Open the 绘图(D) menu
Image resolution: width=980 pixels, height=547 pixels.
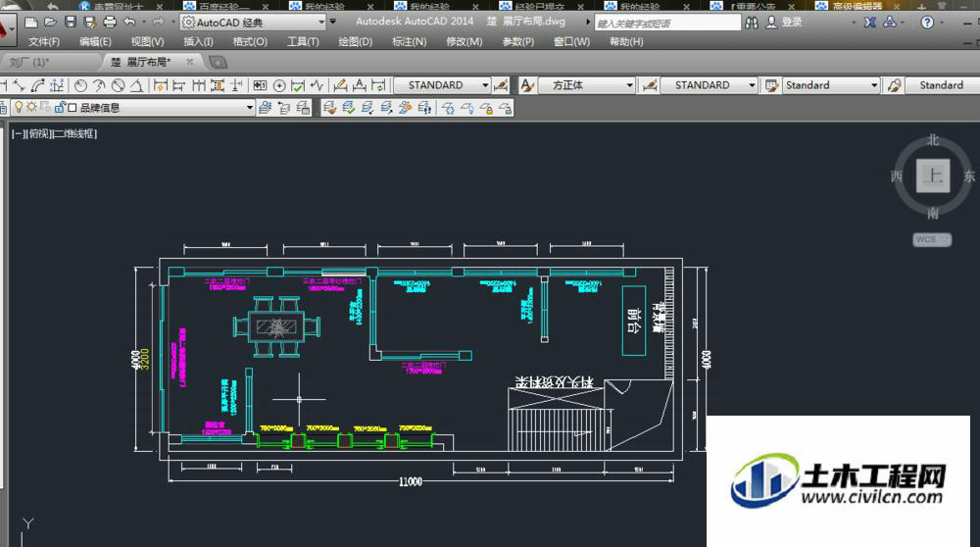(x=355, y=42)
